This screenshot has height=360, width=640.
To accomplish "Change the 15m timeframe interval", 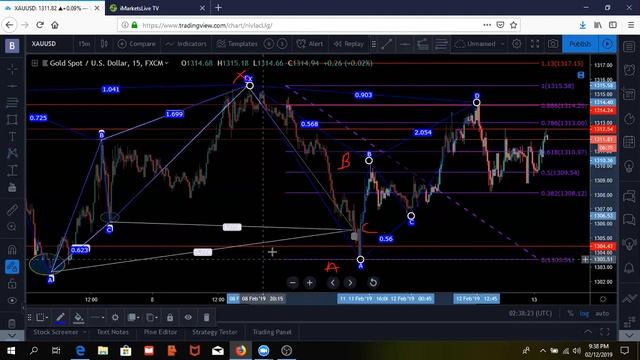I will coord(84,44).
